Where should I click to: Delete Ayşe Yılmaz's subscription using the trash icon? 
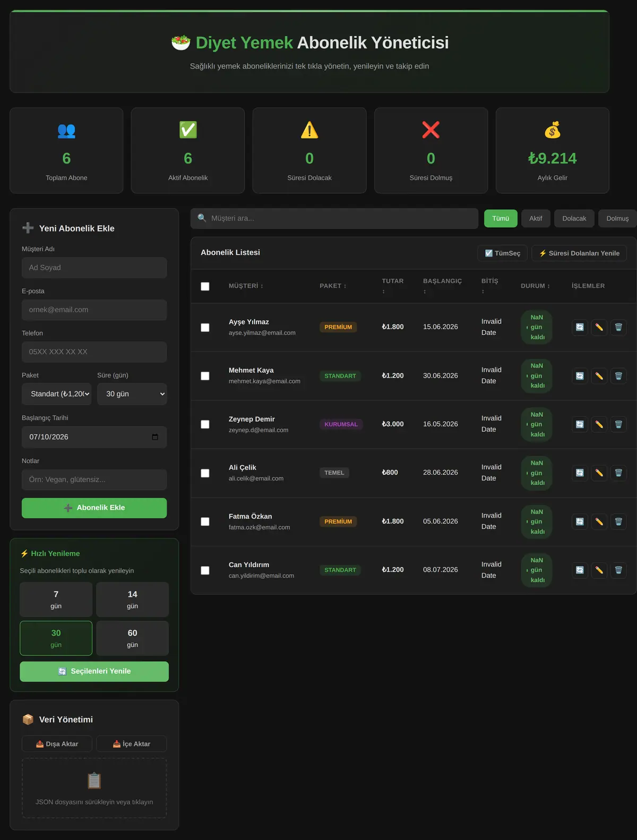point(618,327)
